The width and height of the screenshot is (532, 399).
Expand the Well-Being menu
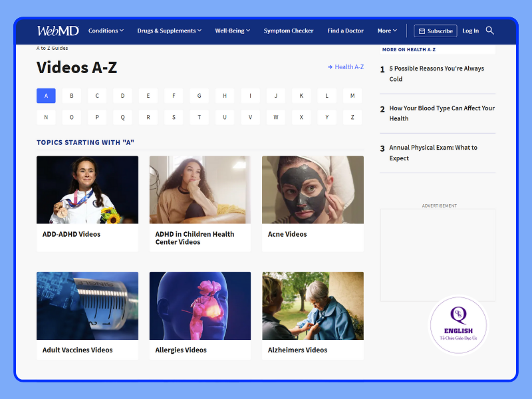[232, 31]
